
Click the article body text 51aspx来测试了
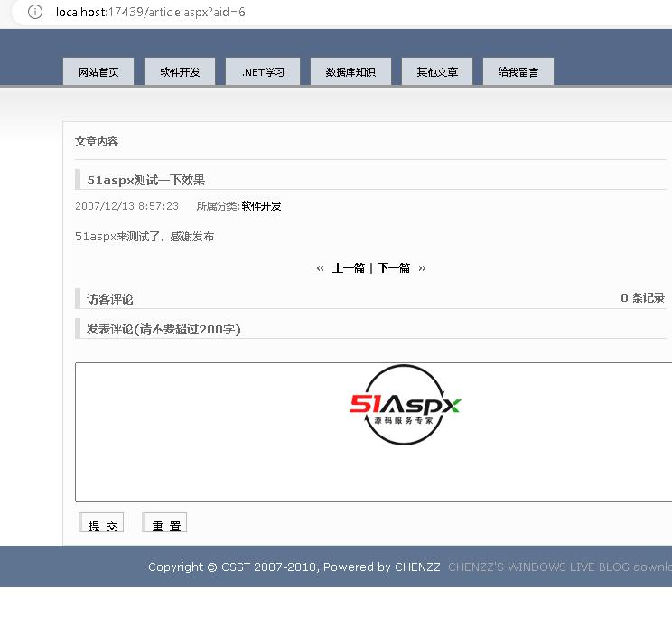[x=145, y=237]
